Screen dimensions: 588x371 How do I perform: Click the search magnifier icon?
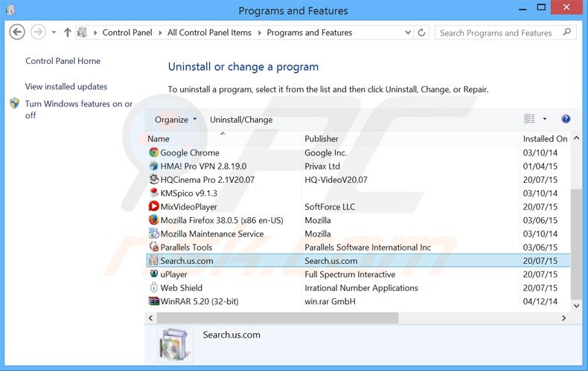567,32
